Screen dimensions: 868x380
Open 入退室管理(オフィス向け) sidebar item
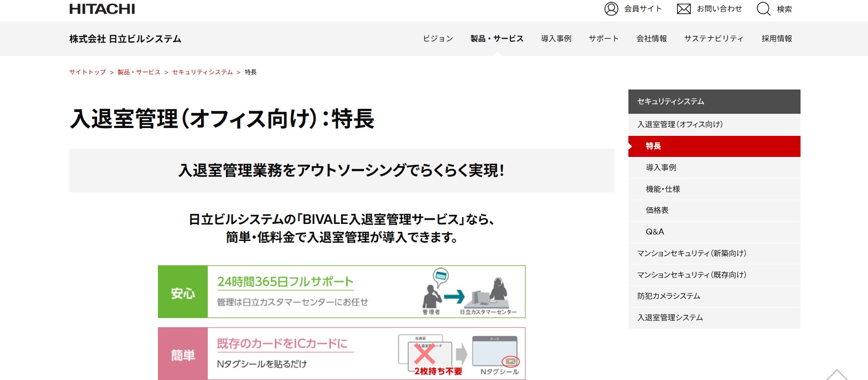(x=714, y=124)
